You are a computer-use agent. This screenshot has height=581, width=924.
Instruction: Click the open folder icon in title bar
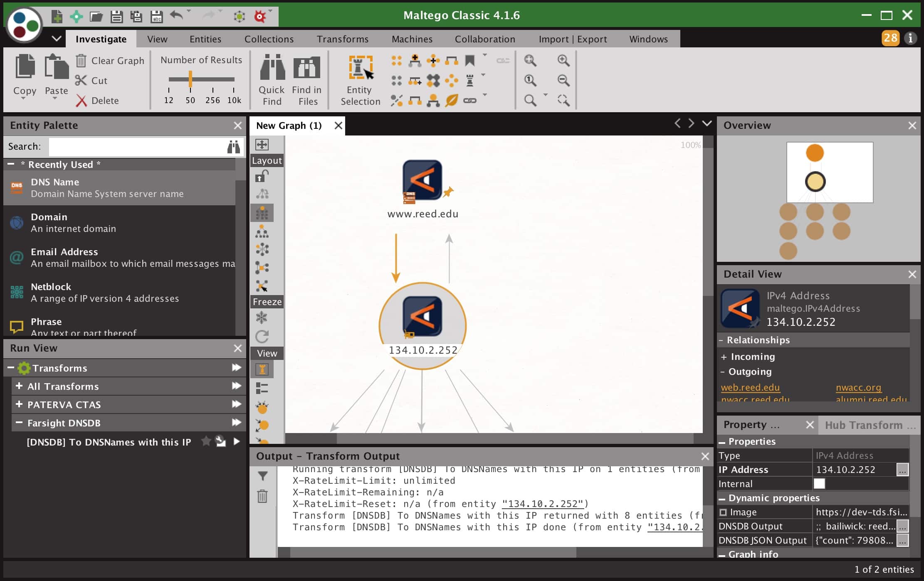tap(96, 17)
